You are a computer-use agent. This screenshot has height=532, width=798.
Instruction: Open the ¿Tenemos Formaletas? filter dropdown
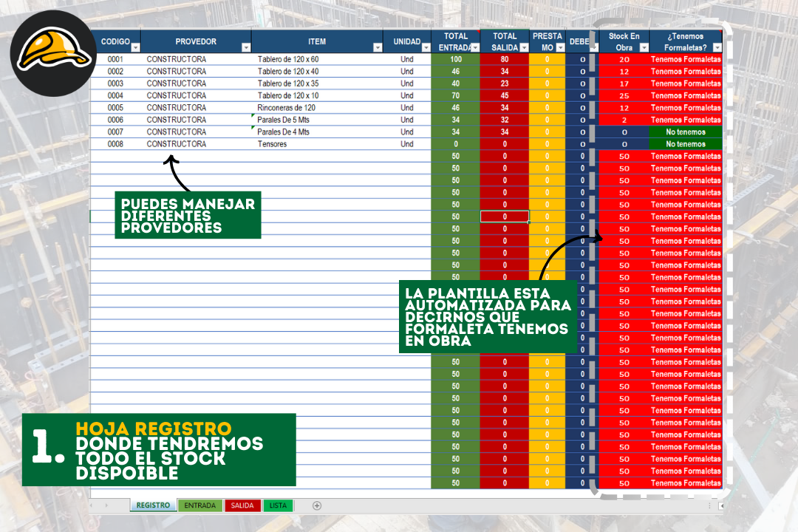[717, 47]
